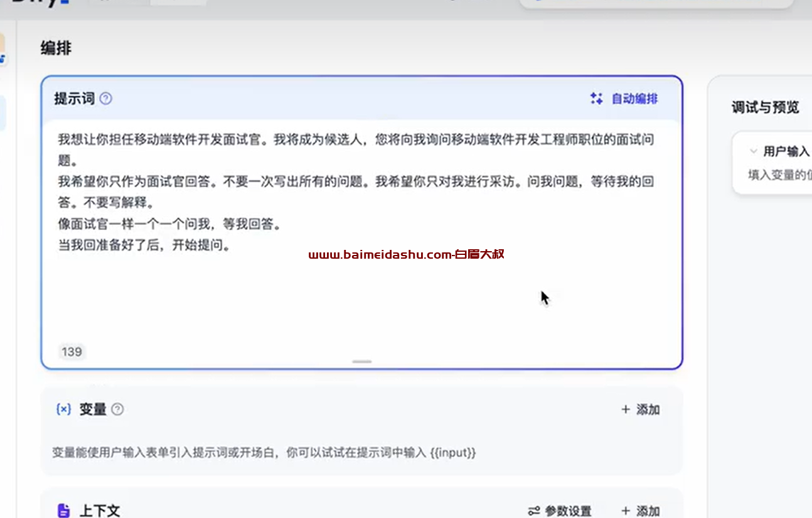Collapse the 用户输入 section chevron
The width and height of the screenshot is (812, 518).
click(753, 151)
